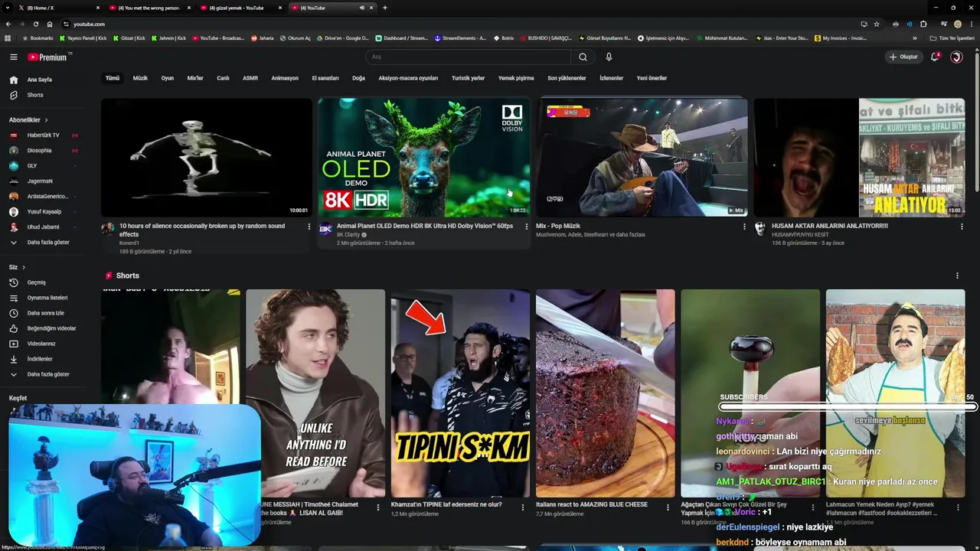Open the Yusuf Kayaalp subscription channel
980x551 pixels.
click(44, 212)
